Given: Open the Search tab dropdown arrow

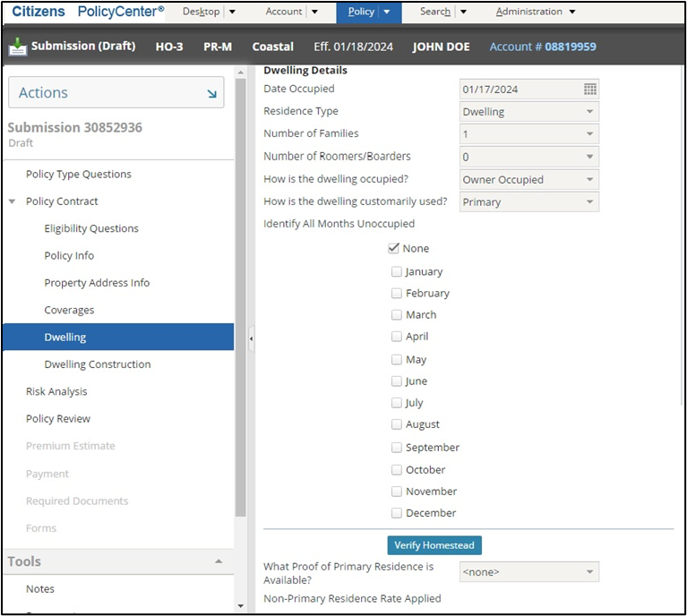Looking at the screenshot, I should point(463,13).
